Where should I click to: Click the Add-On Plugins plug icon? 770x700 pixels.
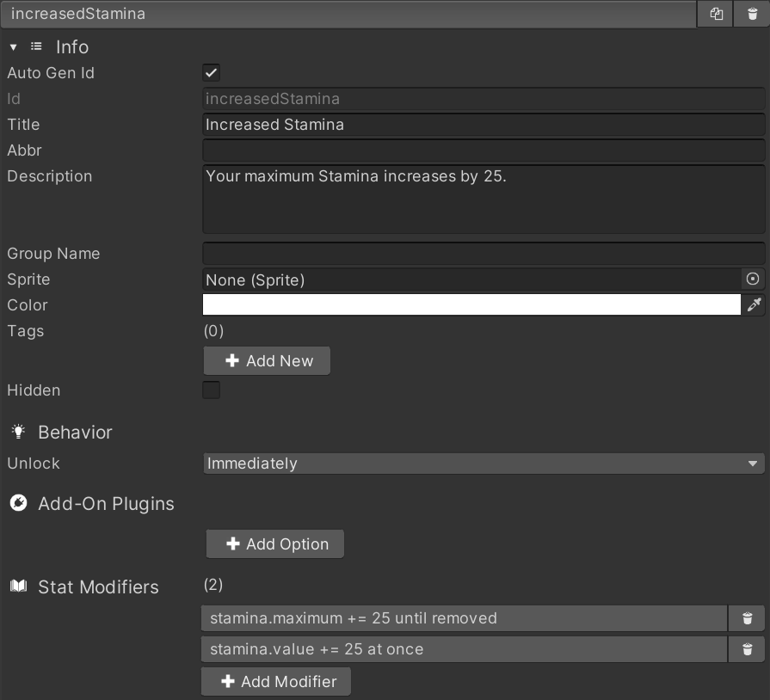pyautogui.click(x=18, y=504)
